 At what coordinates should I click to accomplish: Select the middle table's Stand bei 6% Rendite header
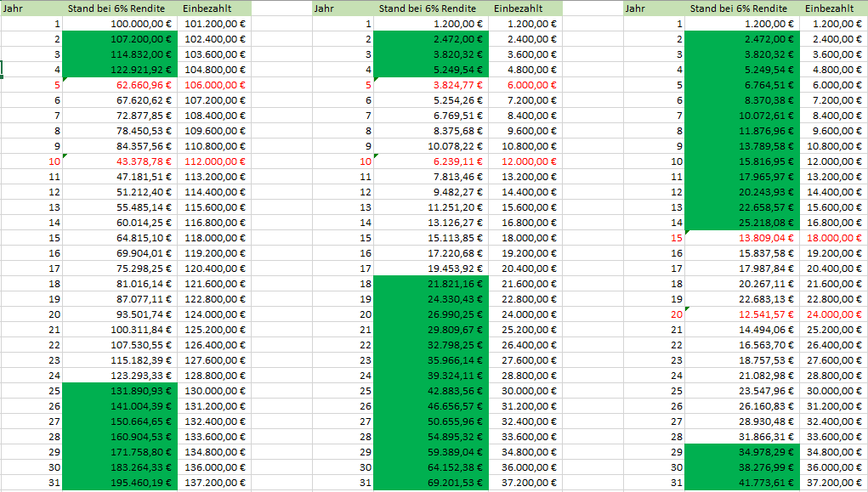tap(431, 8)
